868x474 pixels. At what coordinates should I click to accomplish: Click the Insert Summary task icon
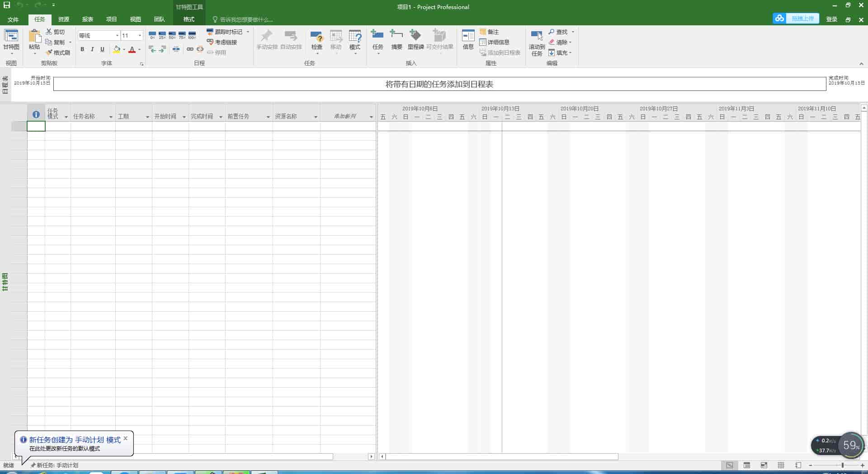396,39
